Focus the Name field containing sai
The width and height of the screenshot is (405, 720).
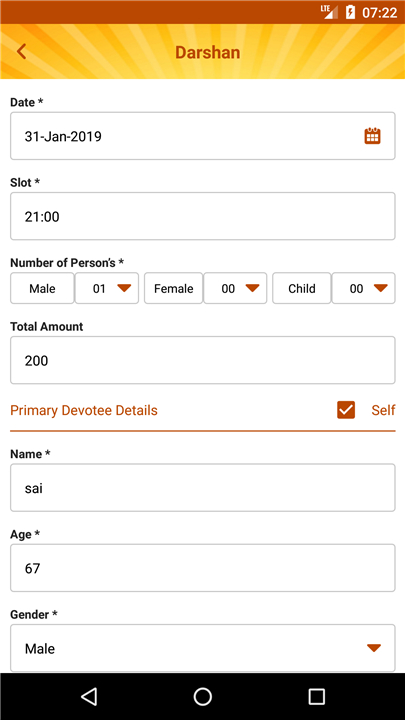point(202,488)
